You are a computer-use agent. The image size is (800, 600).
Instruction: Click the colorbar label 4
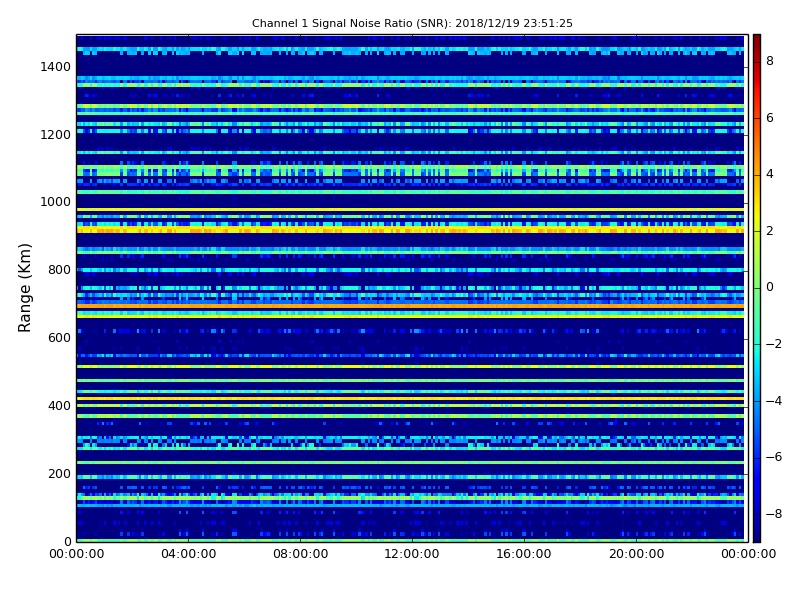tap(770, 174)
